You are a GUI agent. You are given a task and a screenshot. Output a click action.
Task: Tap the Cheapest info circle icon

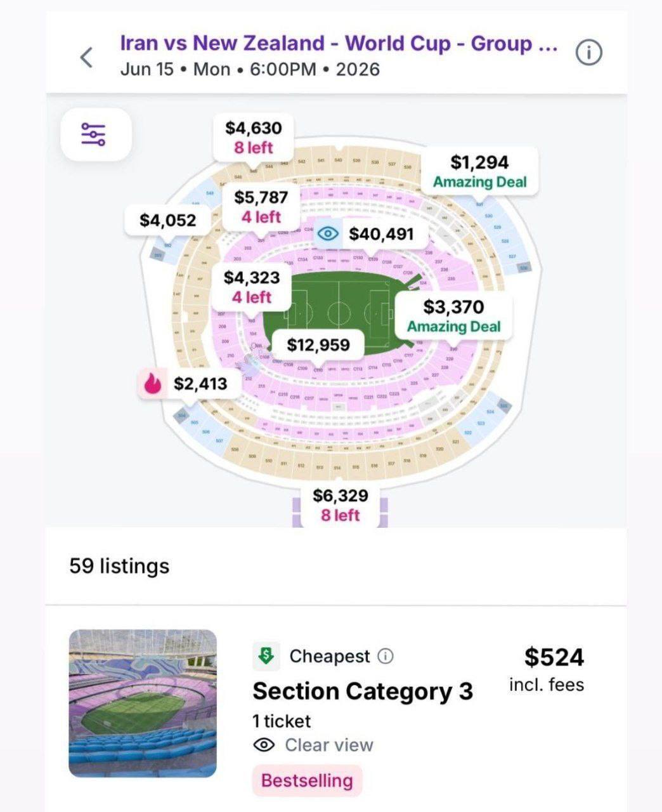385,656
